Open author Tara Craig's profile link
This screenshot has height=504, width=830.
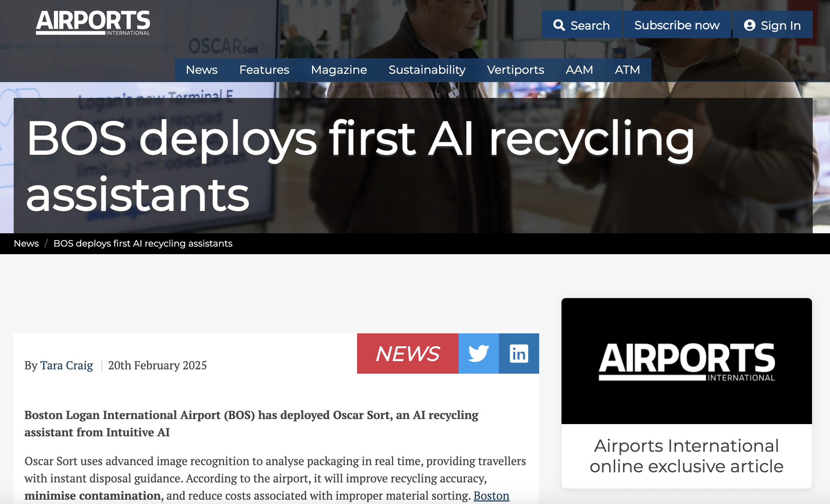click(67, 365)
